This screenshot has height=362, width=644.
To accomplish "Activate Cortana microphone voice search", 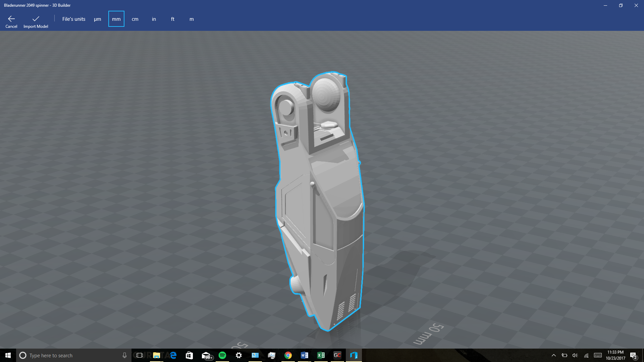I will click(x=124, y=355).
